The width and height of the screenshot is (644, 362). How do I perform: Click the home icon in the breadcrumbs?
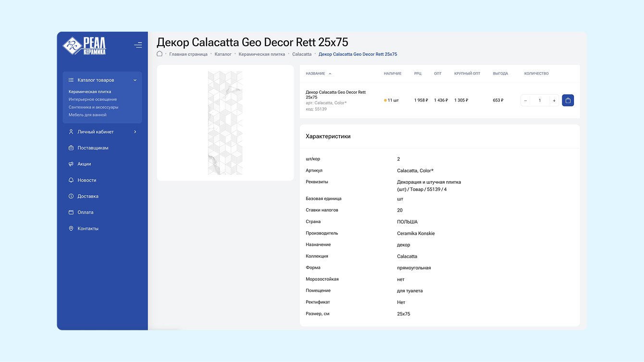click(160, 54)
